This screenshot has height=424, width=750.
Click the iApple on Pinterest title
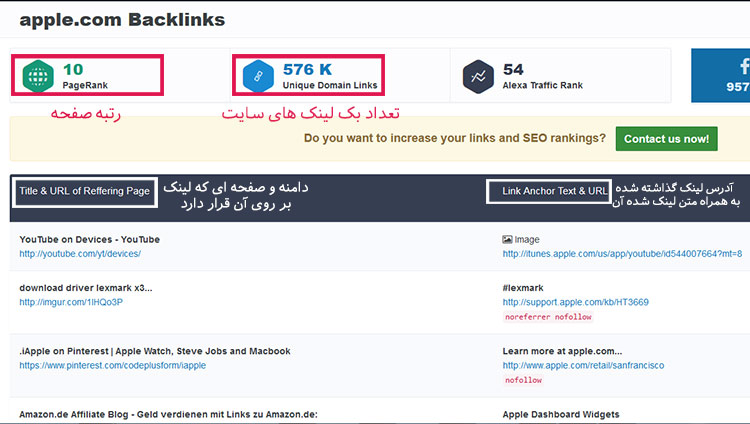[x=154, y=351]
